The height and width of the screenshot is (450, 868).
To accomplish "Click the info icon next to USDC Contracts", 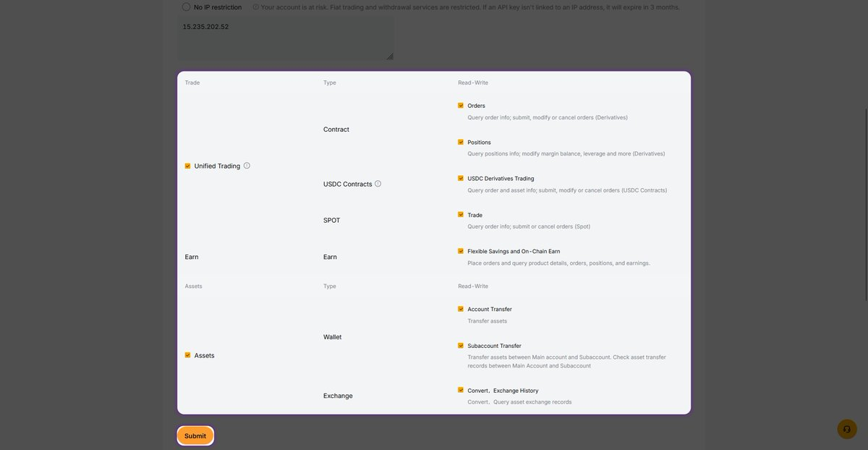I will 378,184.
